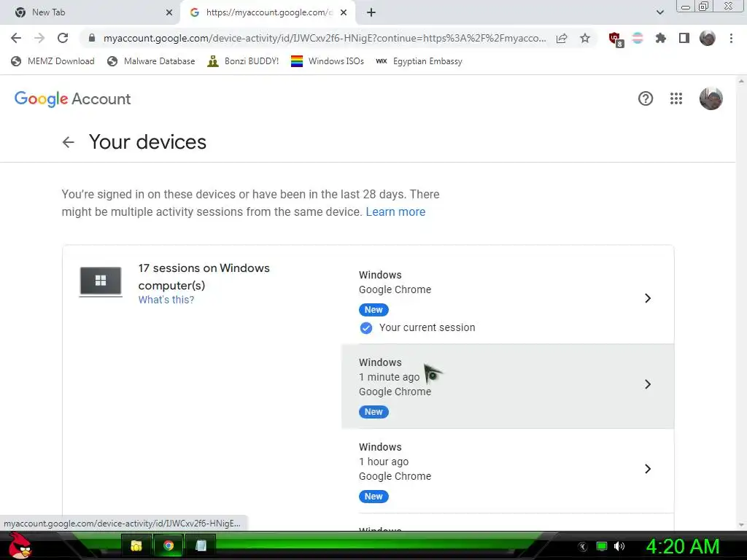Click the What's this? link
The height and width of the screenshot is (560, 747).
166,300
